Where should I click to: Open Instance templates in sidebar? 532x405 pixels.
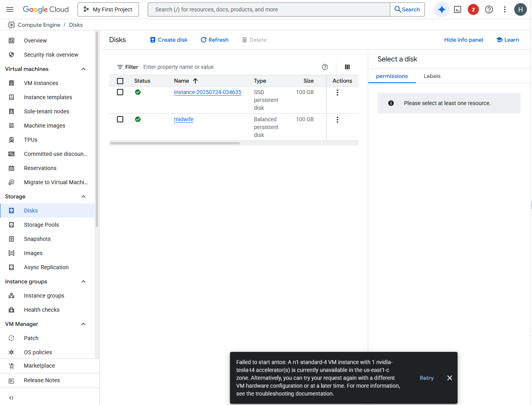pyautogui.click(x=47, y=97)
